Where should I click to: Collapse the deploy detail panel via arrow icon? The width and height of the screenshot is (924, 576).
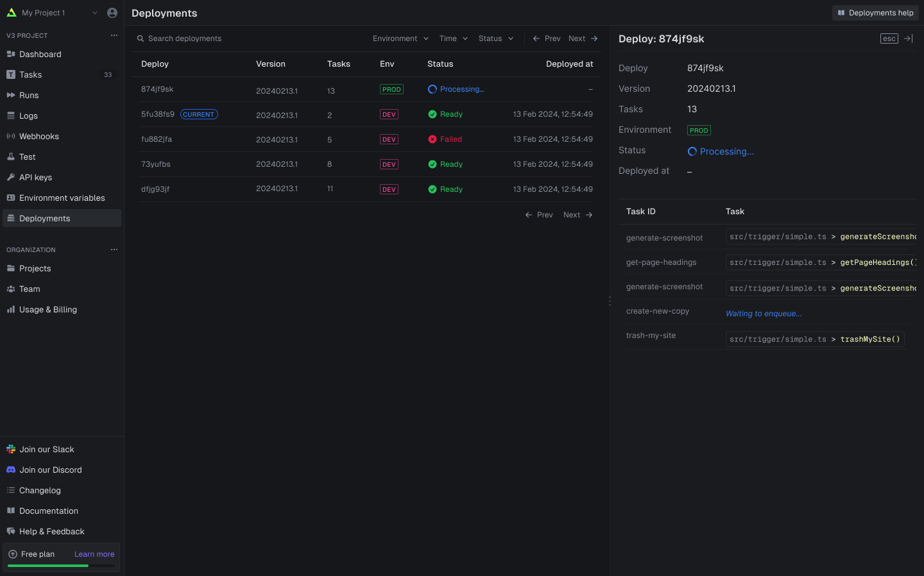(908, 38)
